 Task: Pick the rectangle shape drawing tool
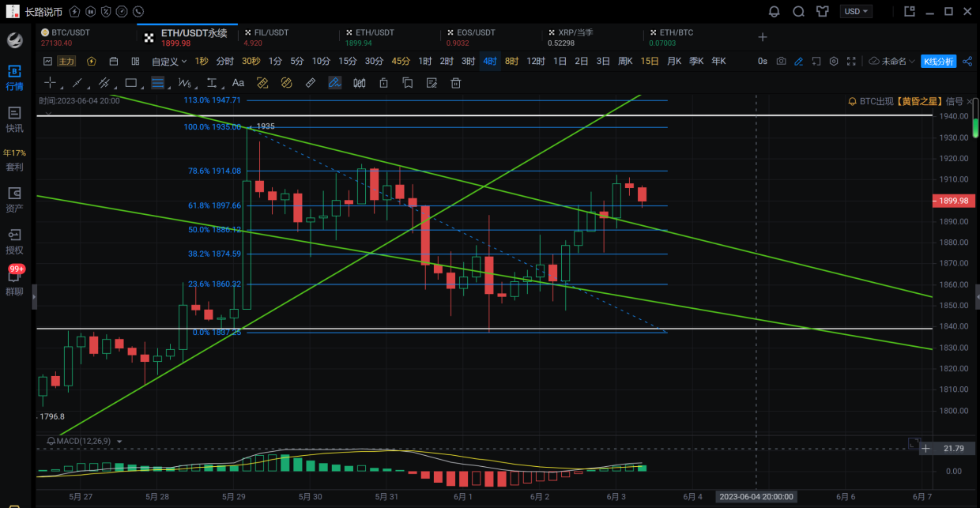(x=131, y=83)
